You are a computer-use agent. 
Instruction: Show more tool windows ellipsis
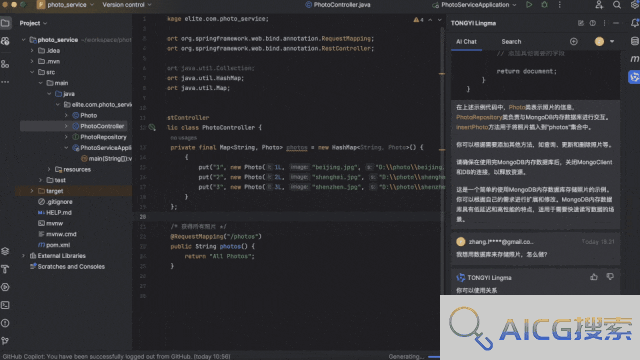click(x=5, y=82)
